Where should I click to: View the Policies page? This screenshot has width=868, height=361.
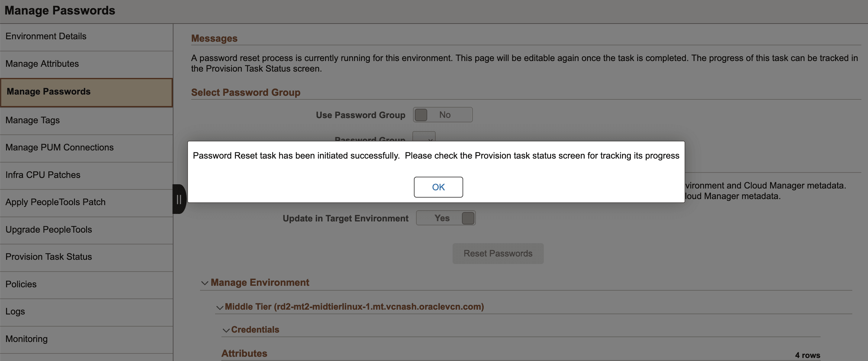click(x=21, y=284)
